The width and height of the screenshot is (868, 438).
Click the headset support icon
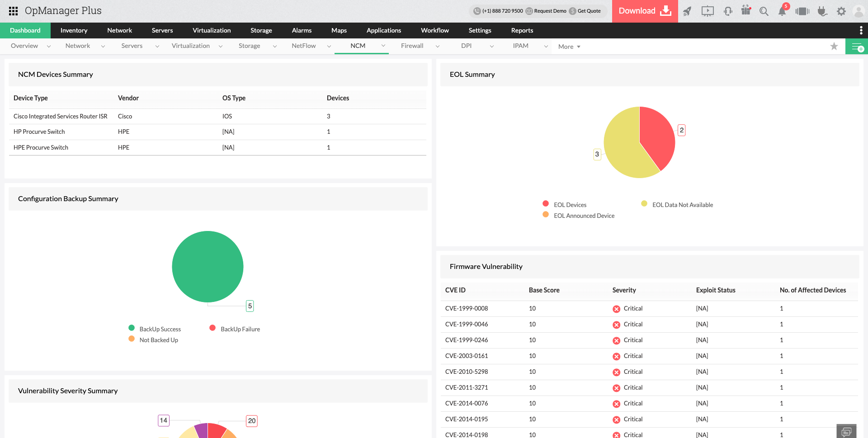(x=728, y=11)
